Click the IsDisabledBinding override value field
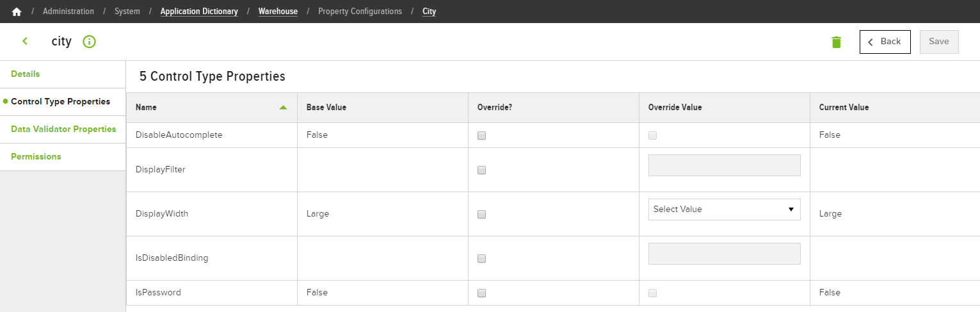Image resolution: width=980 pixels, height=312 pixels. (x=724, y=254)
